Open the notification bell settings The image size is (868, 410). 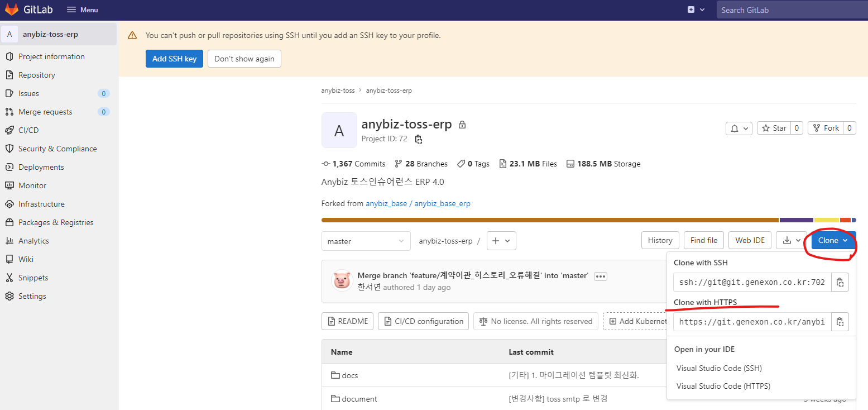(739, 128)
